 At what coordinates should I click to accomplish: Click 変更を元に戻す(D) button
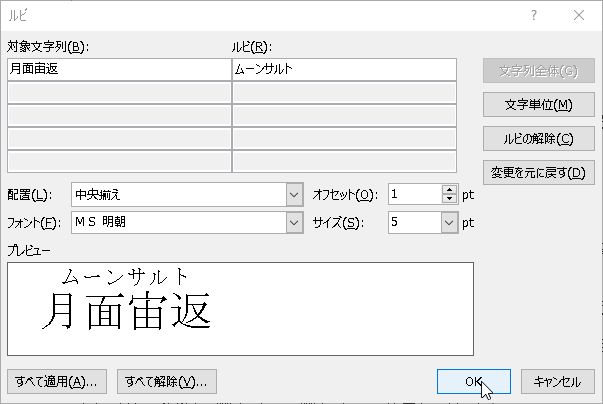538,172
